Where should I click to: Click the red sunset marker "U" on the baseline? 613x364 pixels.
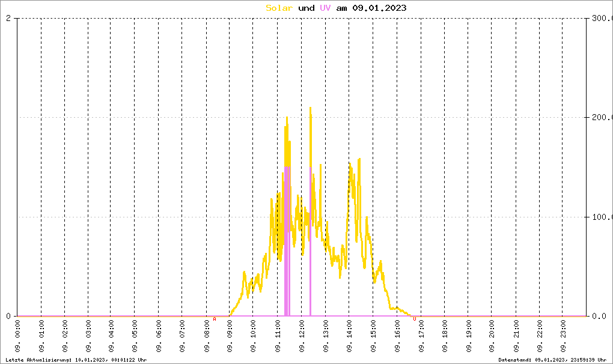click(414, 319)
